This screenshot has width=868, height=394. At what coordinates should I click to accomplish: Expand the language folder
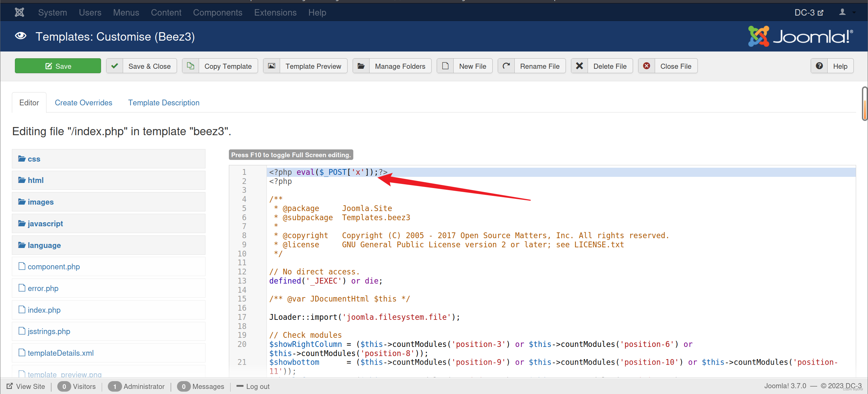(x=44, y=245)
